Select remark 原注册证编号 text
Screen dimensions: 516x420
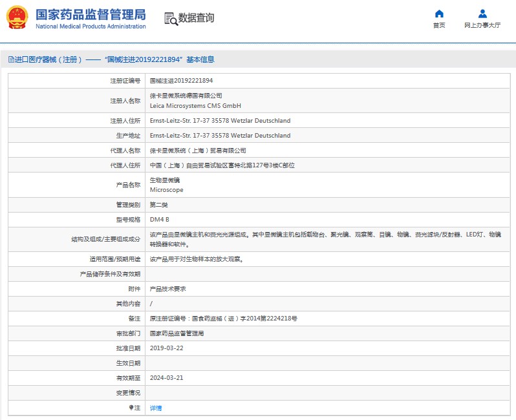pos(224,319)
